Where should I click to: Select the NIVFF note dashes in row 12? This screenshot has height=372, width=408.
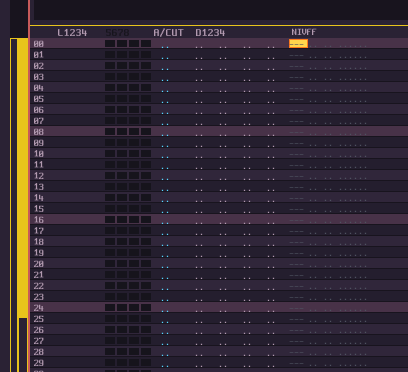[x=297, y=176]
